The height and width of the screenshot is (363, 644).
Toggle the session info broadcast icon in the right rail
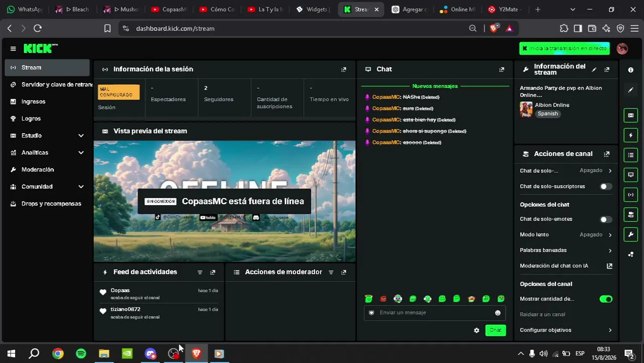[x=630, y=195]
